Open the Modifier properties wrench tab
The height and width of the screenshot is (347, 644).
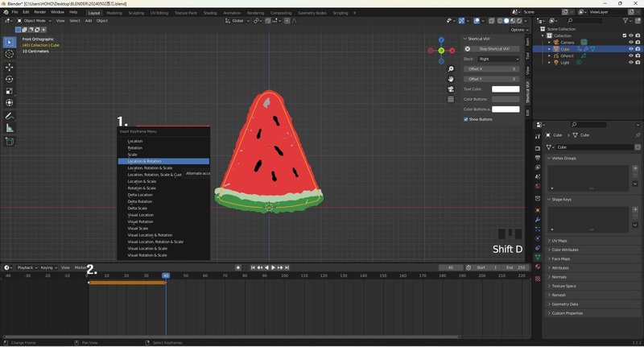pyautogui.click(x=538, y=220)
